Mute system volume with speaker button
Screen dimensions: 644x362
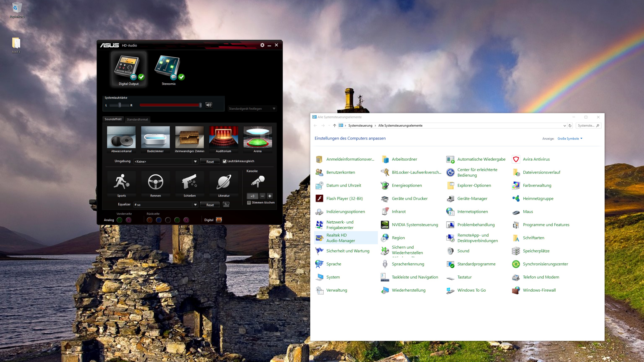[209, 105]
